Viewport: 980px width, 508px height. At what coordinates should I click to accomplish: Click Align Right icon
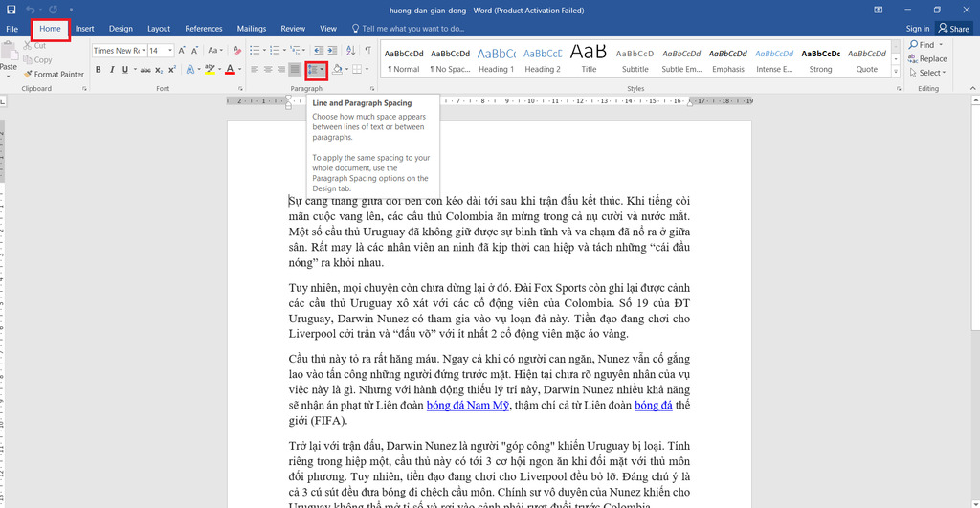point(281,69)
